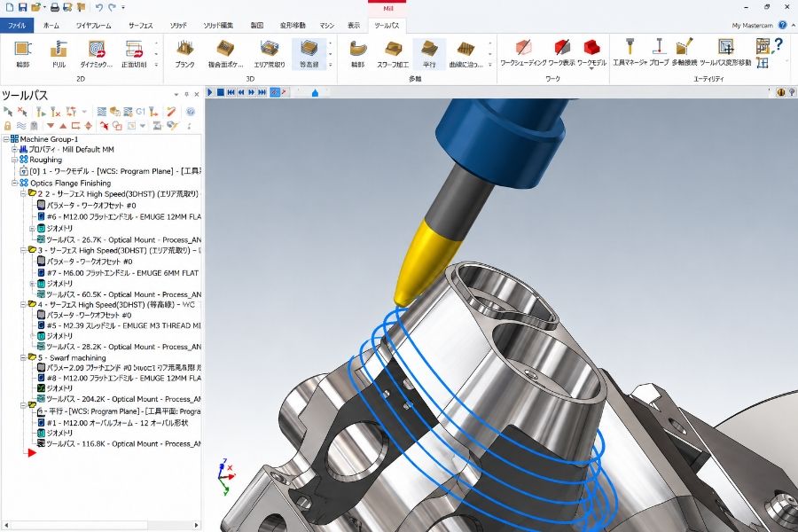Open the ワークモデル dropdown
This screenshot has width=798, height=532.
(591, 67)
